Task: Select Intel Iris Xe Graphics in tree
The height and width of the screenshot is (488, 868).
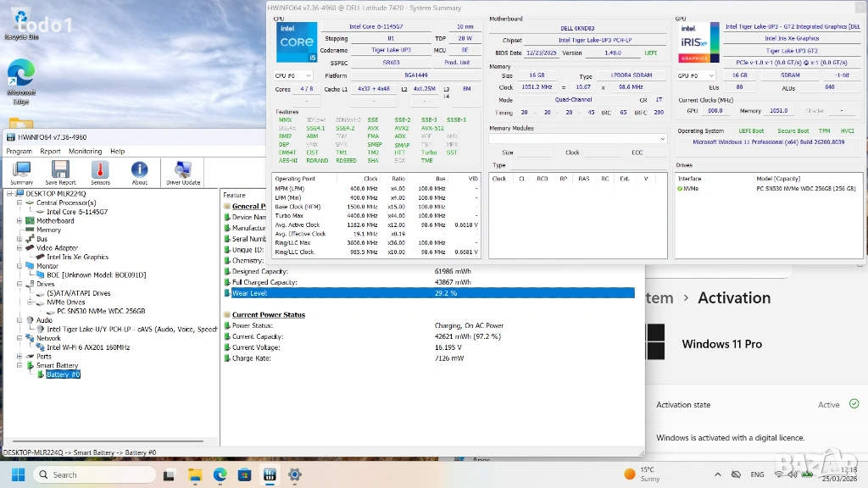Action: point(77,257)
